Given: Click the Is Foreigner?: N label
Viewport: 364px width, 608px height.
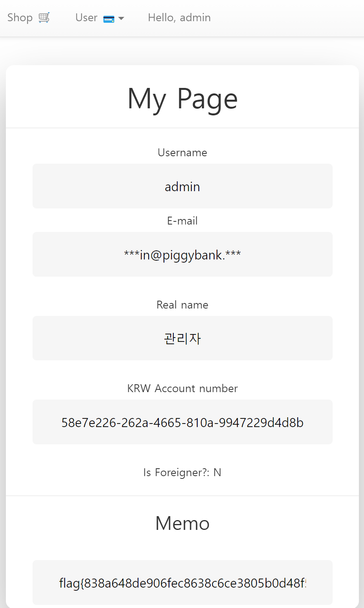Looking at the screenshot, I should (x=182, y=472).
